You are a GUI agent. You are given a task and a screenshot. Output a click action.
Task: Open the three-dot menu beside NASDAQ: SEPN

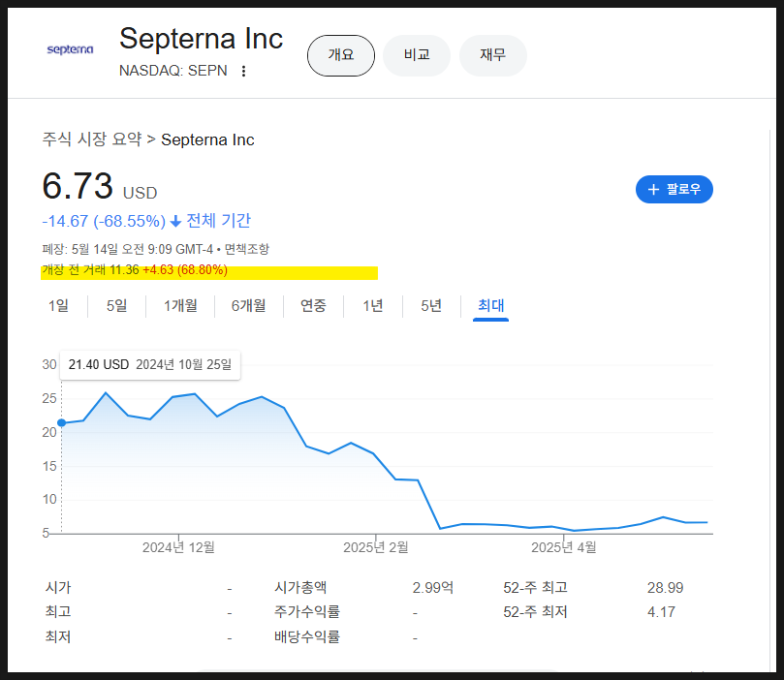[x=243, y=71]
